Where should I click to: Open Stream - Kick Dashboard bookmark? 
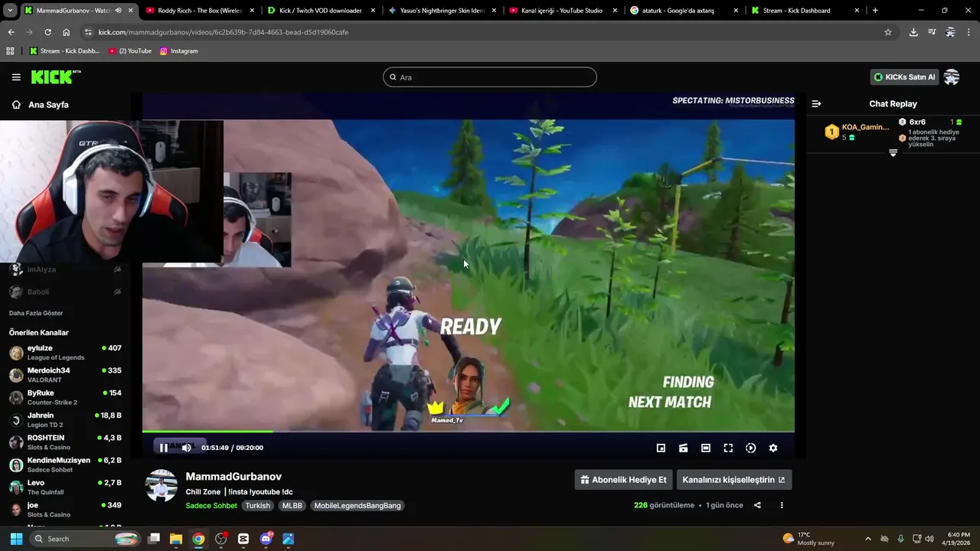tap(64, 51)
